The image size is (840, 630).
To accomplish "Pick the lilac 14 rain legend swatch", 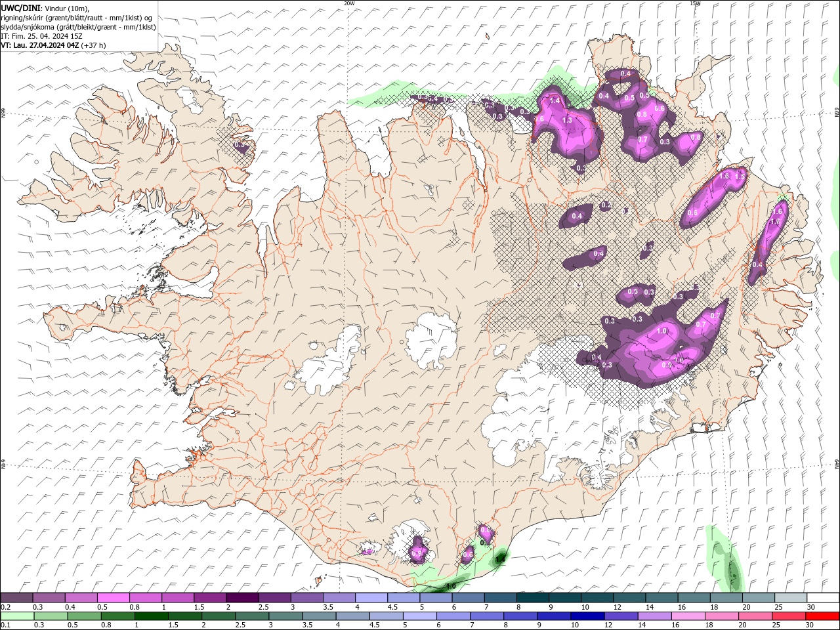I will (654, 616).
